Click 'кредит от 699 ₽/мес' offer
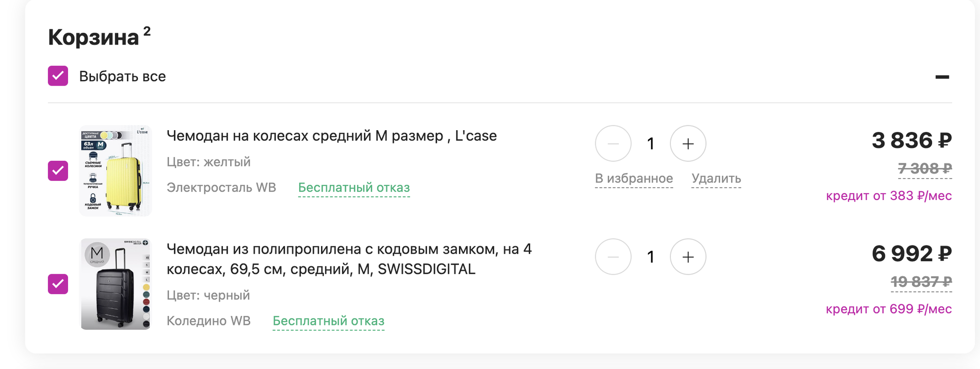This screenshot has height=369, width=980. pyautogui.click(x=889, y=309)
